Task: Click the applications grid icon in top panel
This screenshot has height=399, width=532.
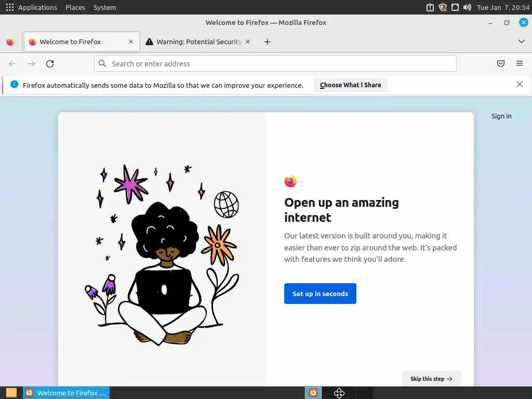Action: coord(10,7)
